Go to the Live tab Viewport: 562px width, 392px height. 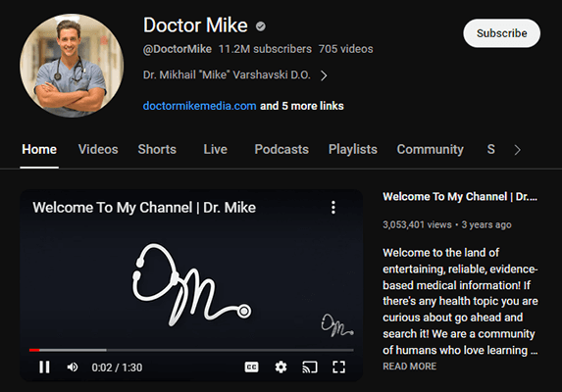(x=216, y=149)
